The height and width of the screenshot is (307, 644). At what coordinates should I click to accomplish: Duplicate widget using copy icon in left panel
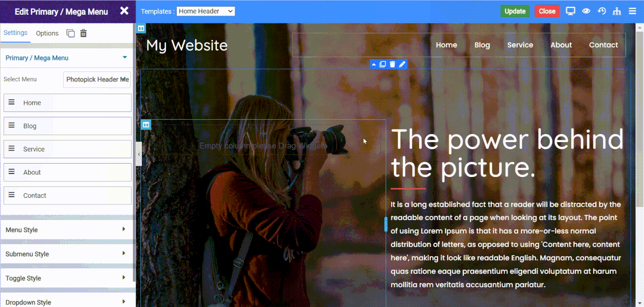[x=71, y=33]
